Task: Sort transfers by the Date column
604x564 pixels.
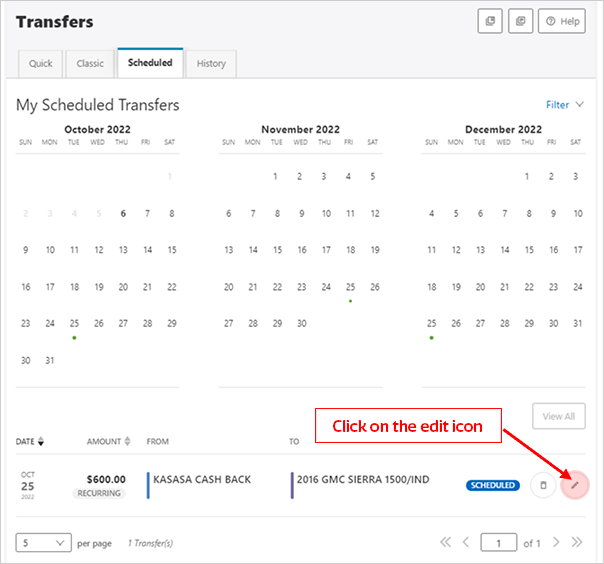Action: pyautogui.click(x=30, y=441)
